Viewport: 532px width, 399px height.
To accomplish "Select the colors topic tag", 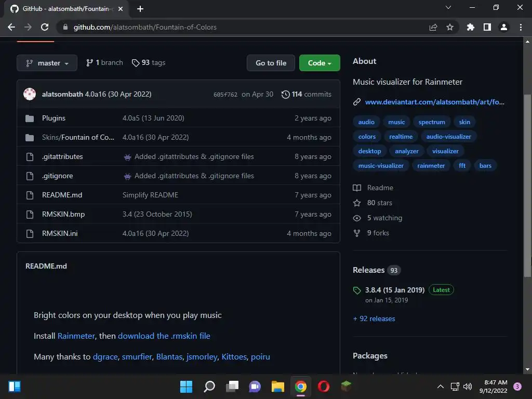I will pos(367,137).
